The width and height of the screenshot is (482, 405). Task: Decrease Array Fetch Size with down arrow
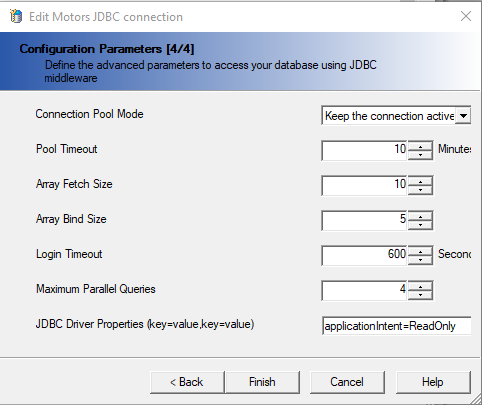click(420, 190)
